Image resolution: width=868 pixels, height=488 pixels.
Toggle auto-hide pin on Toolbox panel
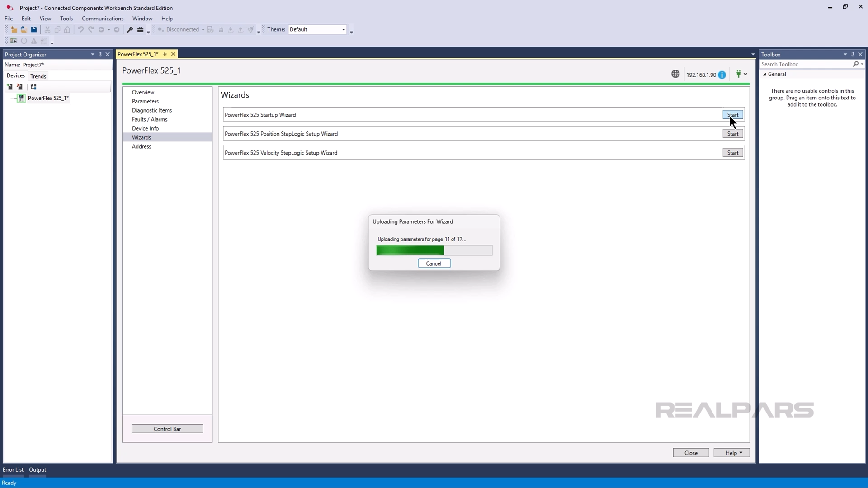point(853,54)
